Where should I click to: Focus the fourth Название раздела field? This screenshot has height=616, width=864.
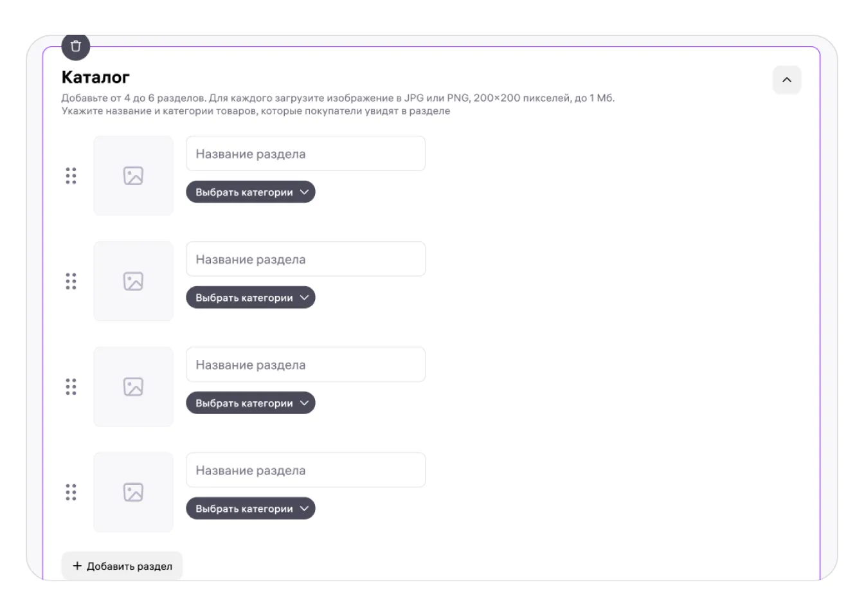305,470
